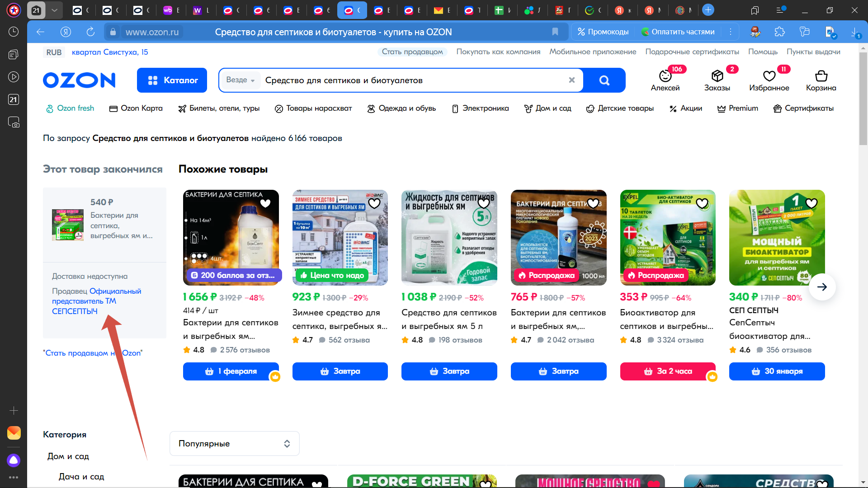Toggle favorite heart on Зимнее средство product

[x=374, y=203]
